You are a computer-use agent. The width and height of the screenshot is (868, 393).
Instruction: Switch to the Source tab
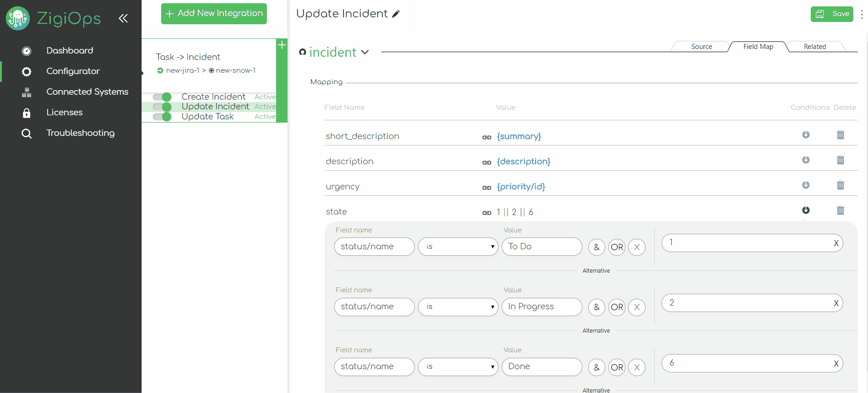pos(701,47)
